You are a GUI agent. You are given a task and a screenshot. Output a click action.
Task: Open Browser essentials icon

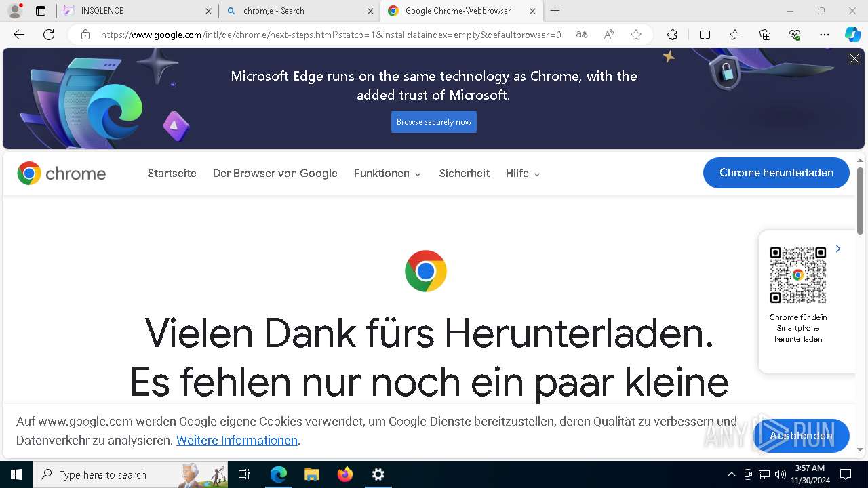[795, 35]
